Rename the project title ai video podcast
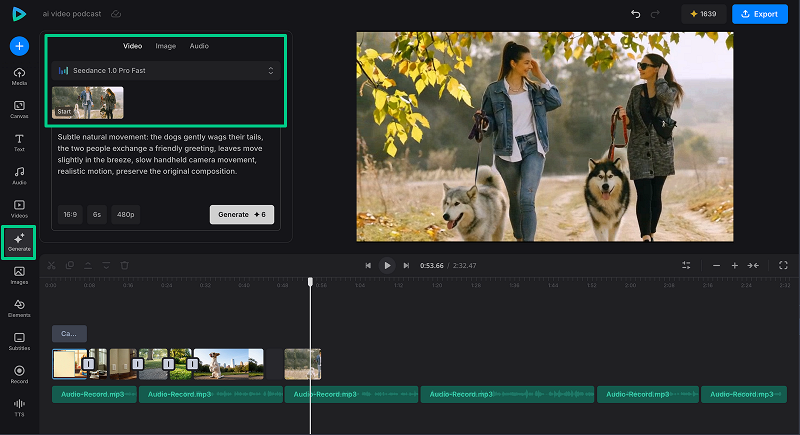The width and height of the screenshot is (800, 435). [72, 14]
